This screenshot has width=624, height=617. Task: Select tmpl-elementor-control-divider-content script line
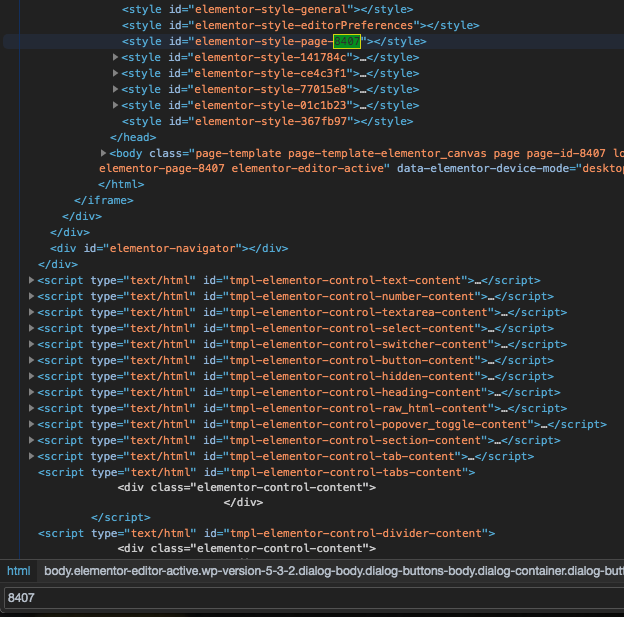tap(267, 533)
